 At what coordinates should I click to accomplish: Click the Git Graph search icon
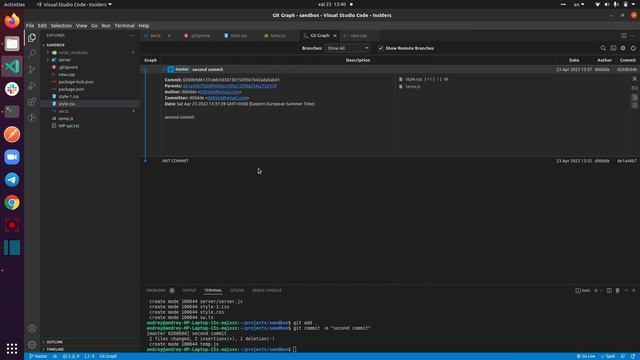pyautogui.click(x=603, y=48)
